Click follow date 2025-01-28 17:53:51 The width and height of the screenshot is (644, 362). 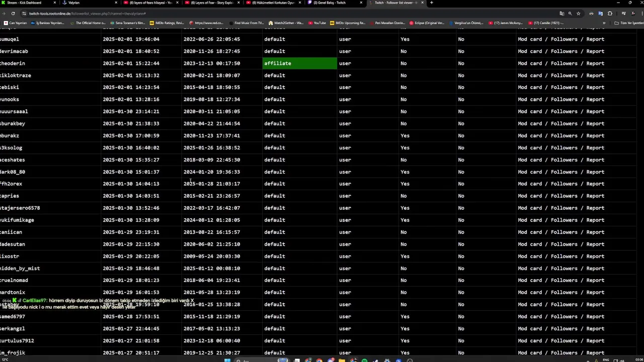coord(131,317)
